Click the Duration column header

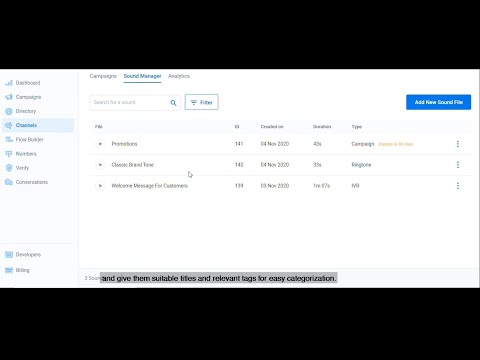322,127
